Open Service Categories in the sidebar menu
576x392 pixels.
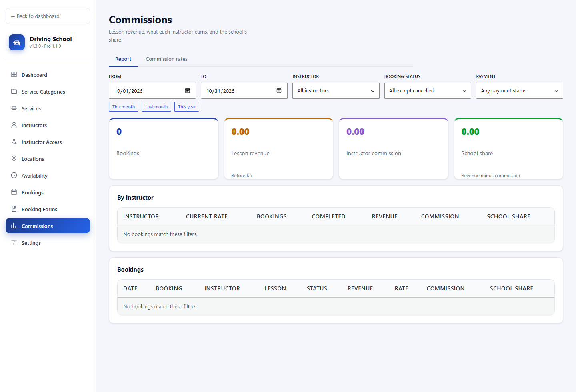click(x=48, y=92)
